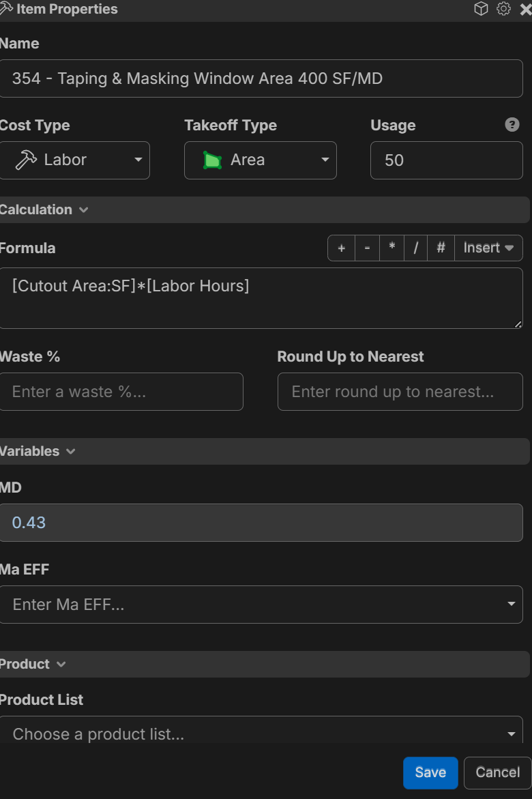532x799 pixels.
Task: Click the Usage help question mark icon
Action: (512, 125)
